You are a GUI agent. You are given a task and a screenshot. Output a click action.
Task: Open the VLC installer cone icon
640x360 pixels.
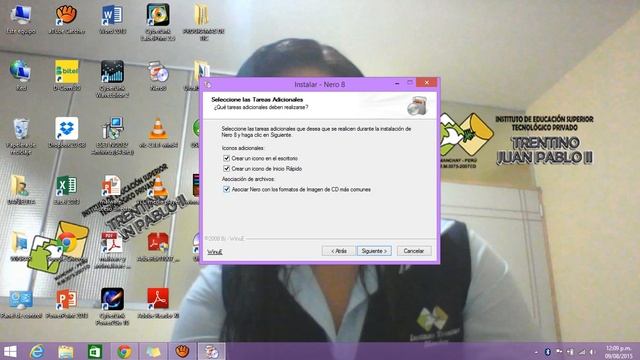[158, 133]
